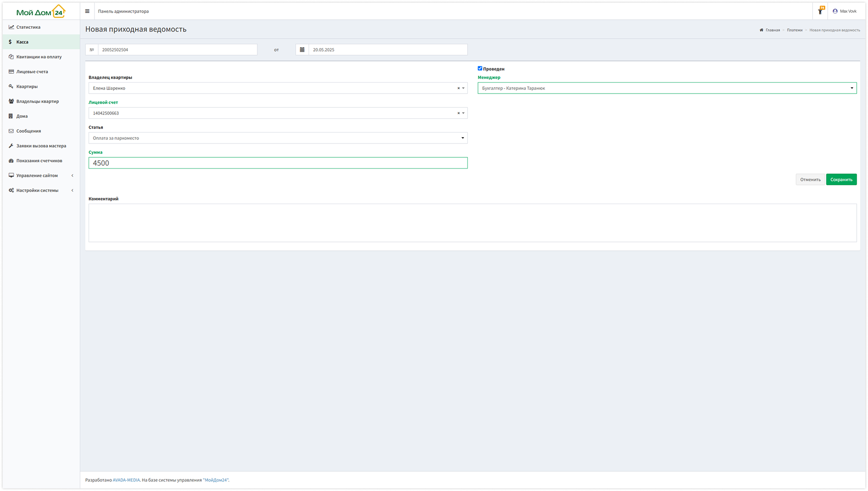Click the Квитанции на оплату icon
Viewport: 868px width, 491px height.
[x=11, y=57]
